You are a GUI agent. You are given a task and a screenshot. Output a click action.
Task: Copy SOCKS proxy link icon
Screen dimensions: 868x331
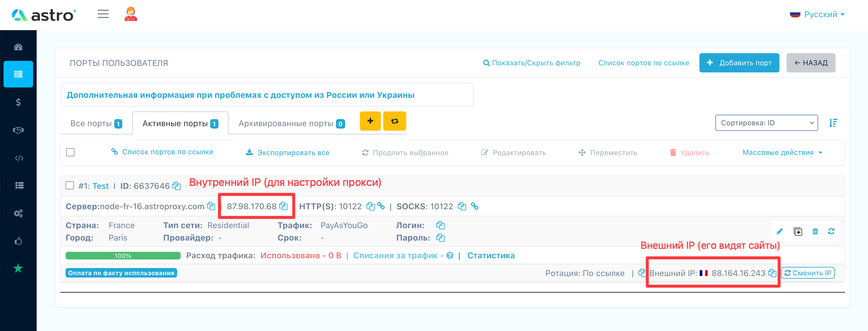tap(474, 206)
